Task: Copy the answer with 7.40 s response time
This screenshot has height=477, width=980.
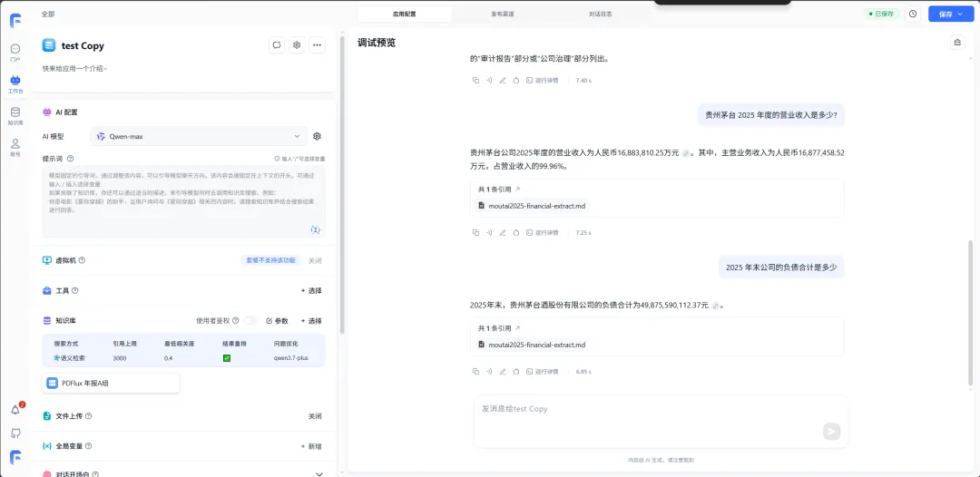Action: pos(475,81)
